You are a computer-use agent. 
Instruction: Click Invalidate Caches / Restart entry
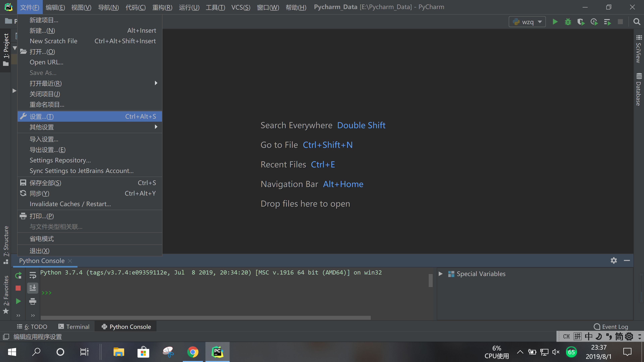pyautogui.click(x=70, y=204)
